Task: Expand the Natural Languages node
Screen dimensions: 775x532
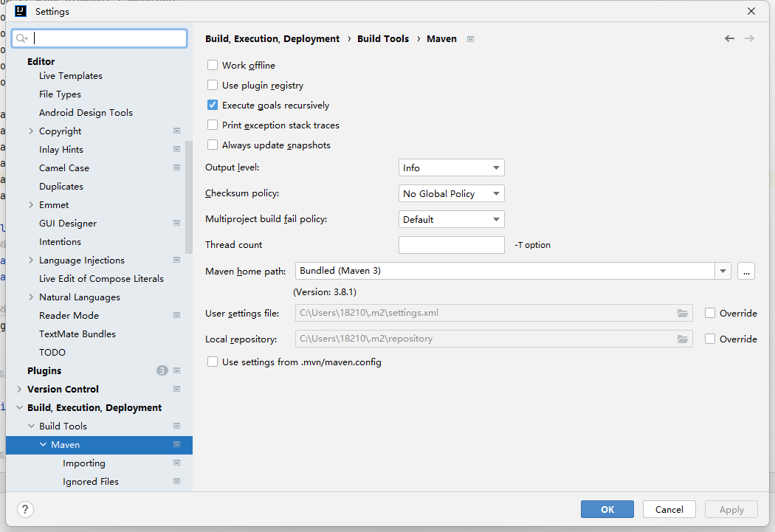Action: [31, 297]
